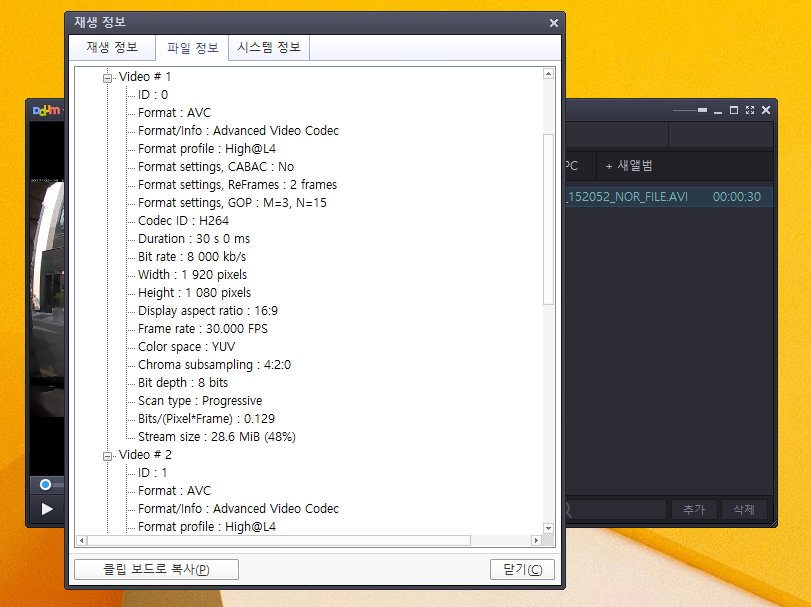Click the 삭제 button in the playlist

(x=744, y=510)
